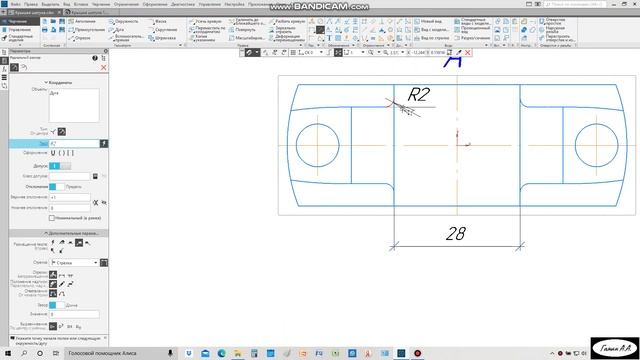Screen dimensions: 640x360
Task: Select the Отрезок line tool
Action: 80,38
